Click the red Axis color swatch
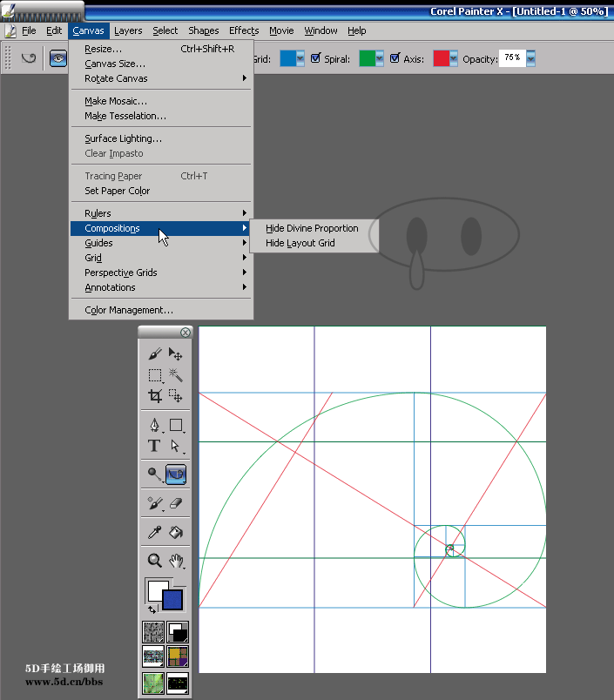Image resolution: width=614 pixels, height=700 pixels. click(x=442, y=58)
